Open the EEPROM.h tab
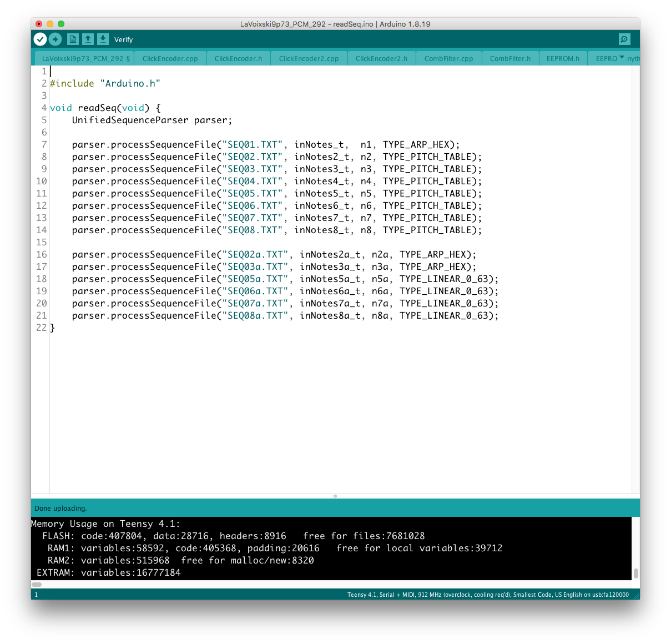Image resolution: width=671 pixels, height=644 pixels. point(563,58)
